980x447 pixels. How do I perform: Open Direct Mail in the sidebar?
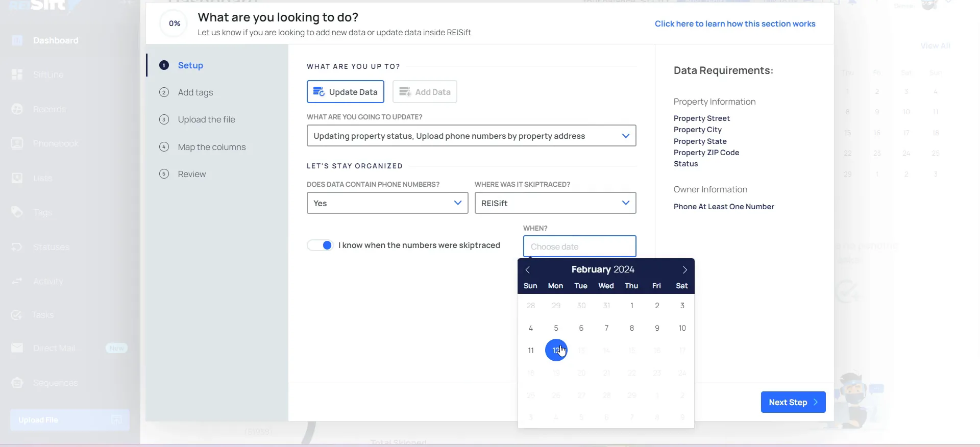point(54,348)
